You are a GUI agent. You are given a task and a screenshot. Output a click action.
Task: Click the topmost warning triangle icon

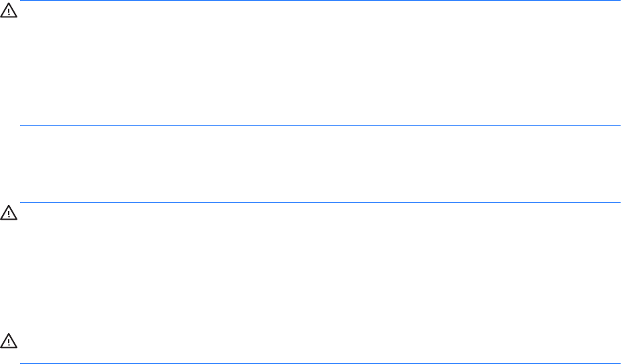(x=10, y=13)
